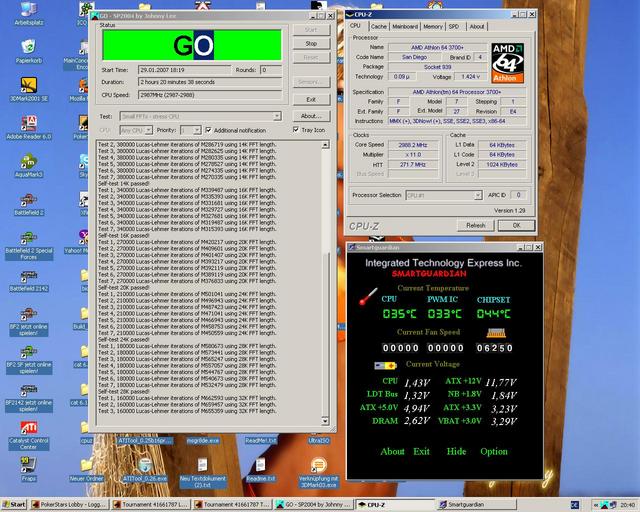Switch to Smartguardian taskbar button

tap(476, 505)
